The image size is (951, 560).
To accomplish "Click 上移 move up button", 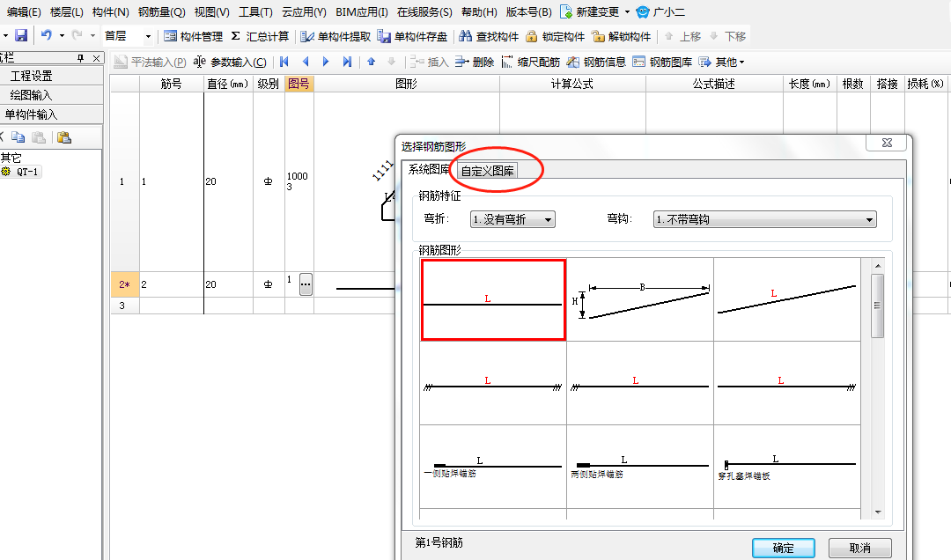I will pyautogui.click(x=683, y=36).
